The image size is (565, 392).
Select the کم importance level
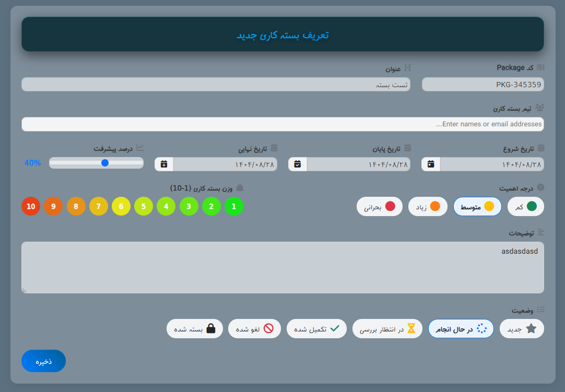(x=525, y=206)
